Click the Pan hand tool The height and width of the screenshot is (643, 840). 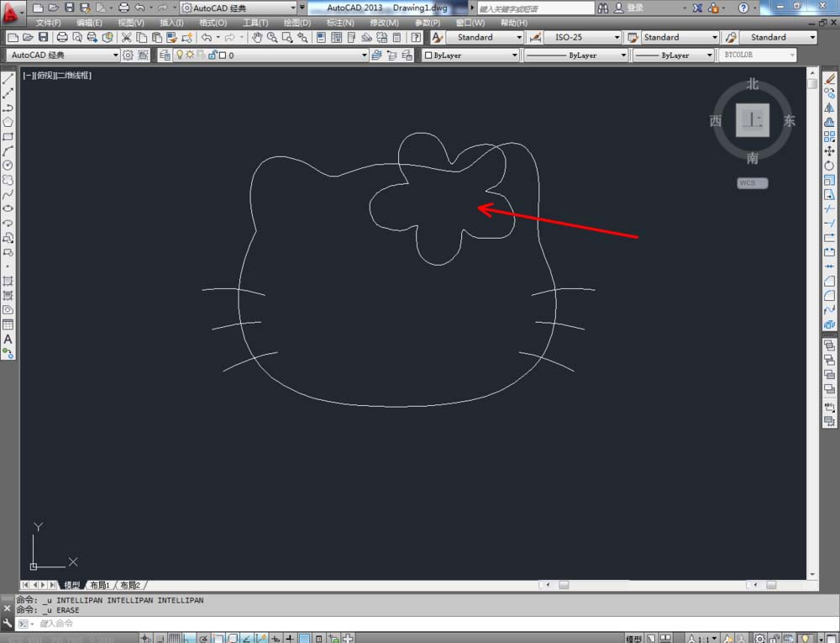coord(257,38)
